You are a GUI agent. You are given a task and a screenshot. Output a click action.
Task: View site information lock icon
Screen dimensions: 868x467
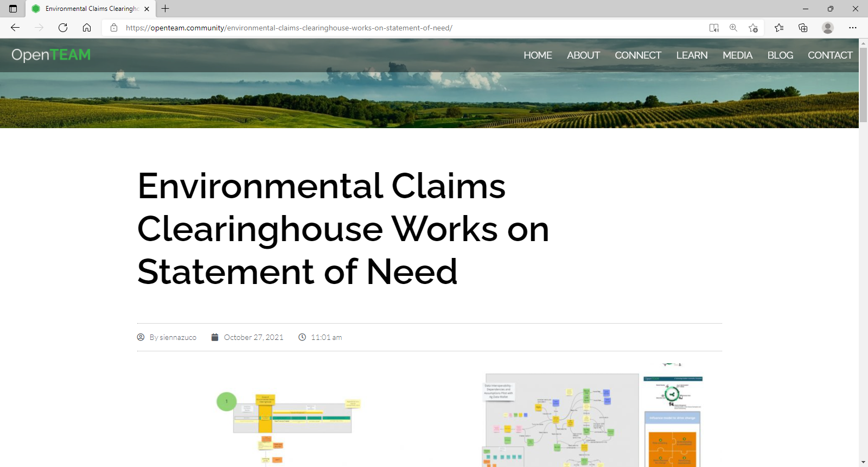[x=114, y=28]
